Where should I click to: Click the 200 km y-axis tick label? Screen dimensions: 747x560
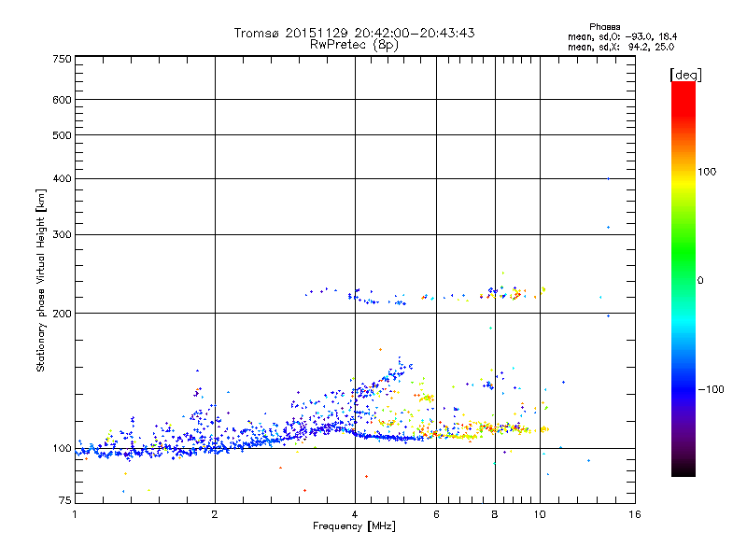tap(62, 314)
